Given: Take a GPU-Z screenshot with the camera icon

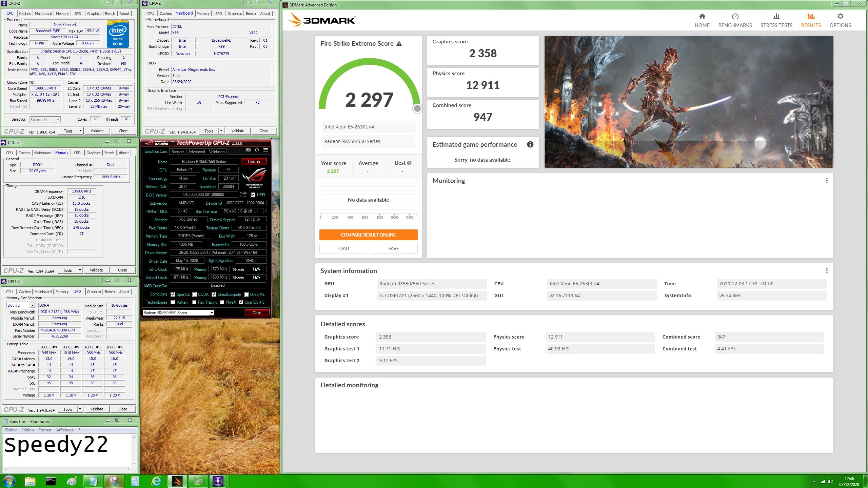Looking at the screenshot, I should tap(248, 150).
